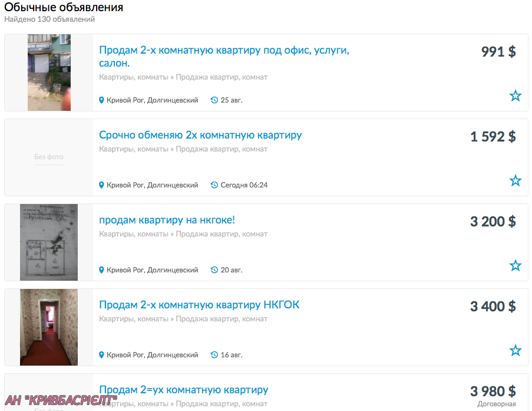Screen dimensions: 532x411
Task: Open 'Продам 2-х комнатную квартиру под офис' listing
Action: 224,57
